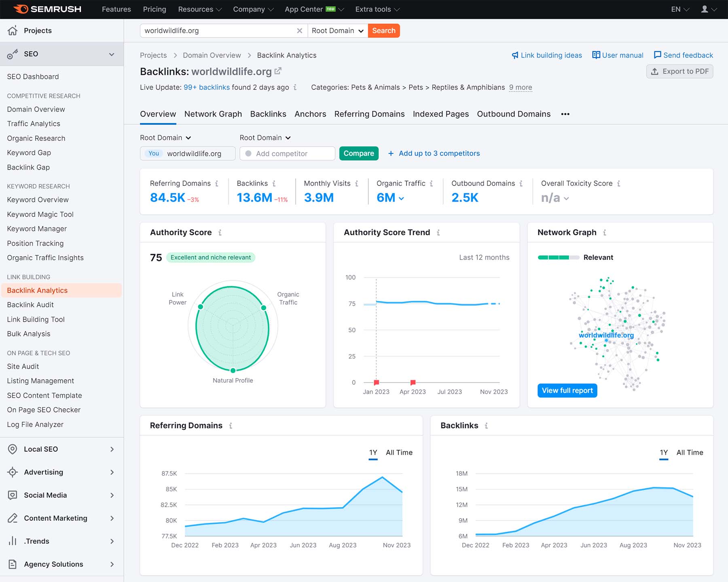728x582 pixels.
Task: Switch to the Anchors tab
Action: 310,114
